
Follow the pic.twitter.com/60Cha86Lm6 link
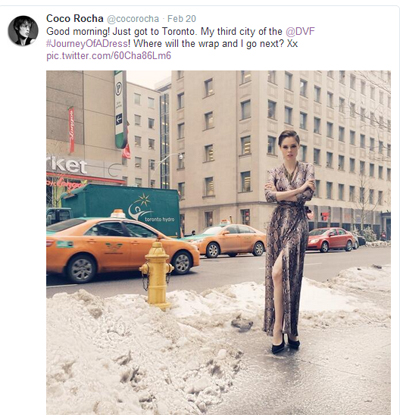(109, 56)
